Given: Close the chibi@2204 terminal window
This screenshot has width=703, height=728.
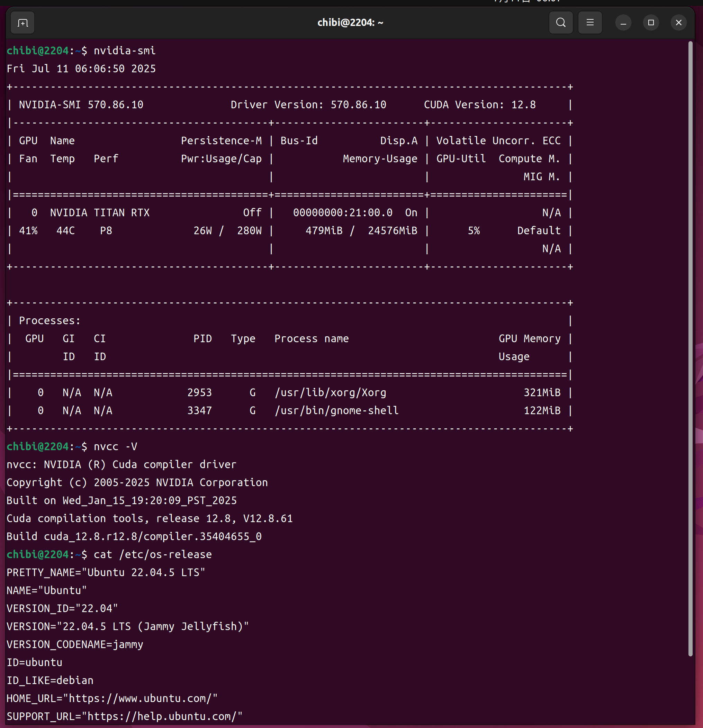Looking at the screenshot, I should click(678, 22).
